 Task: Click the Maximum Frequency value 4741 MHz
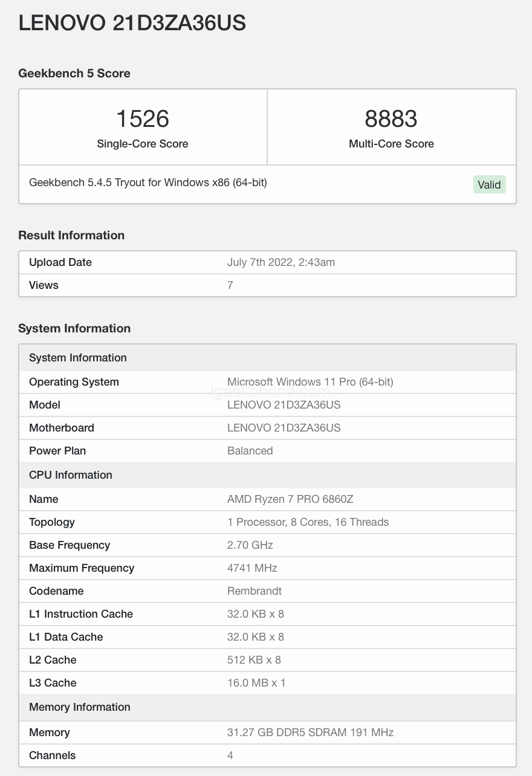coord(252,568)
